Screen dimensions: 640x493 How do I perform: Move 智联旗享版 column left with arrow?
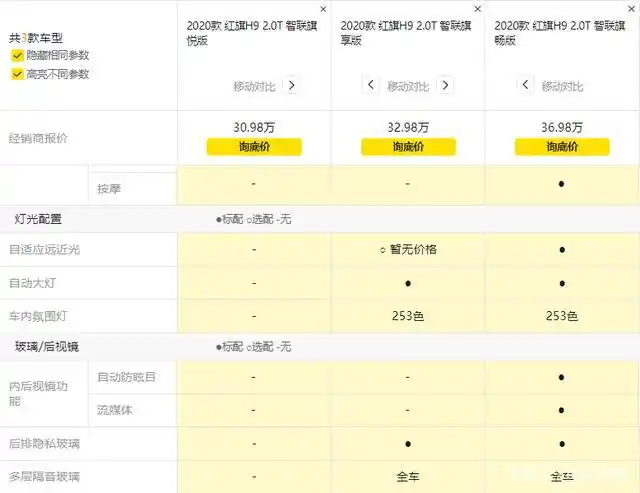(371, 85)
